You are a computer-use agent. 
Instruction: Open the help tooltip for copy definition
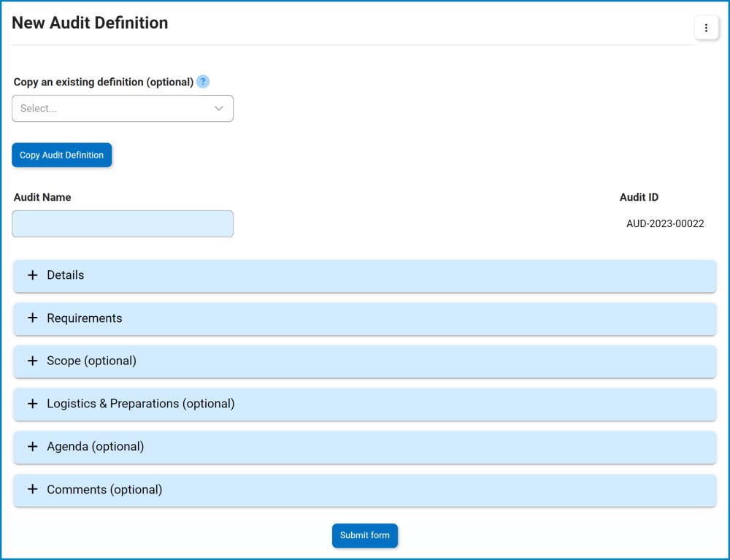203,82
